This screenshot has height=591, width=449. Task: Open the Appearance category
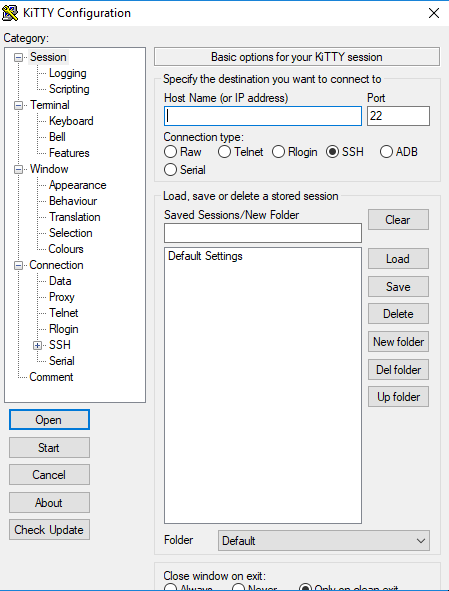click(x=78, y=185)
